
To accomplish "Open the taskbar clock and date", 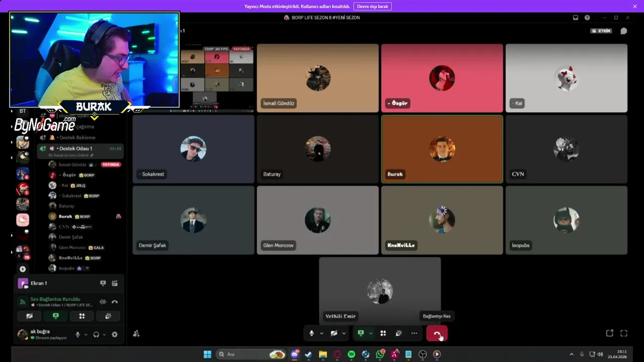I will [x=617, y=354].
